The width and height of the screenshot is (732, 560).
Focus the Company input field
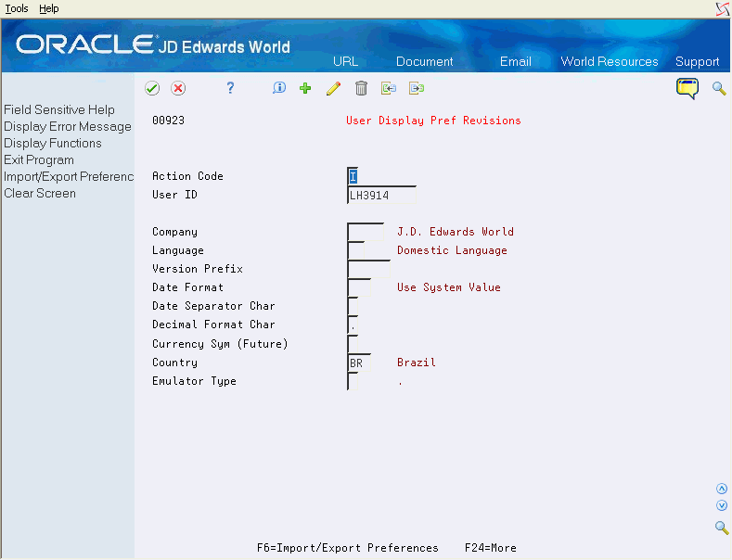[x=366, y=232]
